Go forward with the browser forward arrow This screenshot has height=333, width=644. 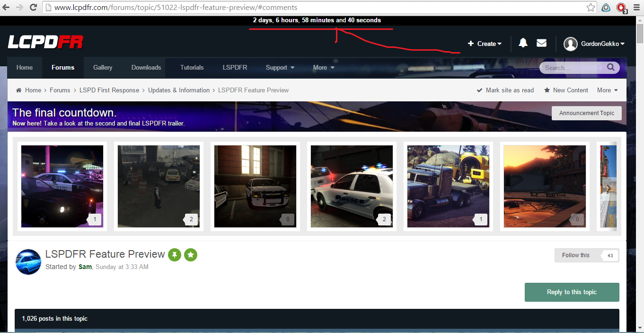click(x=20, y=8)
